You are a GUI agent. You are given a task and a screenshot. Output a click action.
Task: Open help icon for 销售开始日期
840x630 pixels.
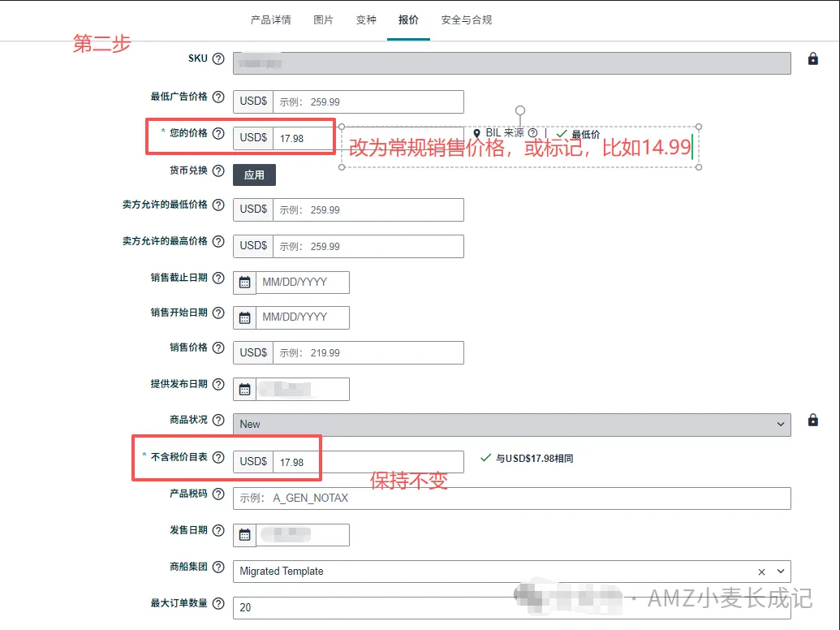pyautogui.click(x=218, y=313)
